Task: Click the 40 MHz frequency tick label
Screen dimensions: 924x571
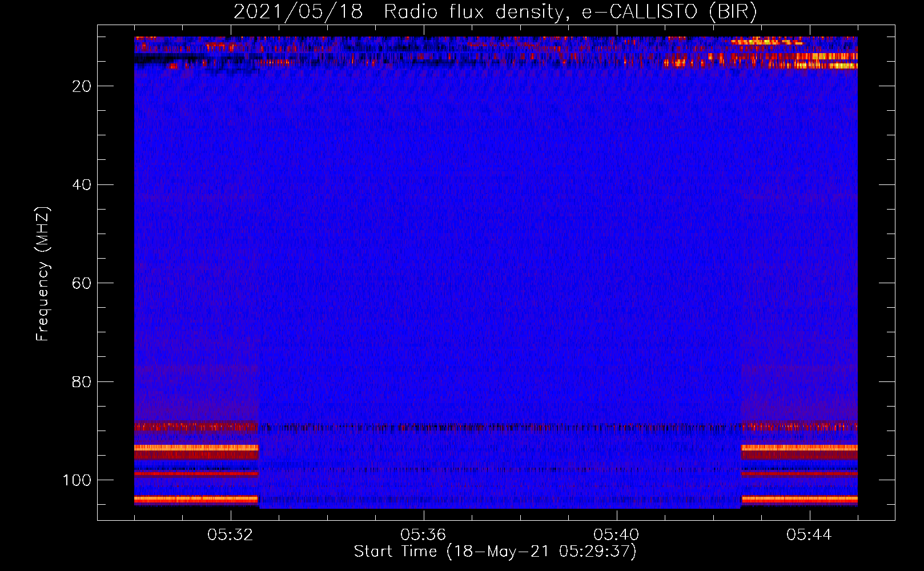Action: 82,185
